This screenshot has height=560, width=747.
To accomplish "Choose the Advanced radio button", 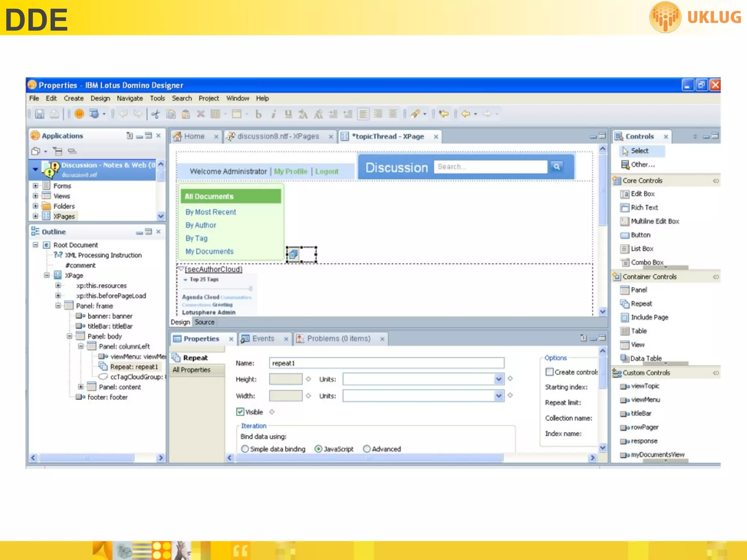I will pyautogui.click(x=367, y=449).
